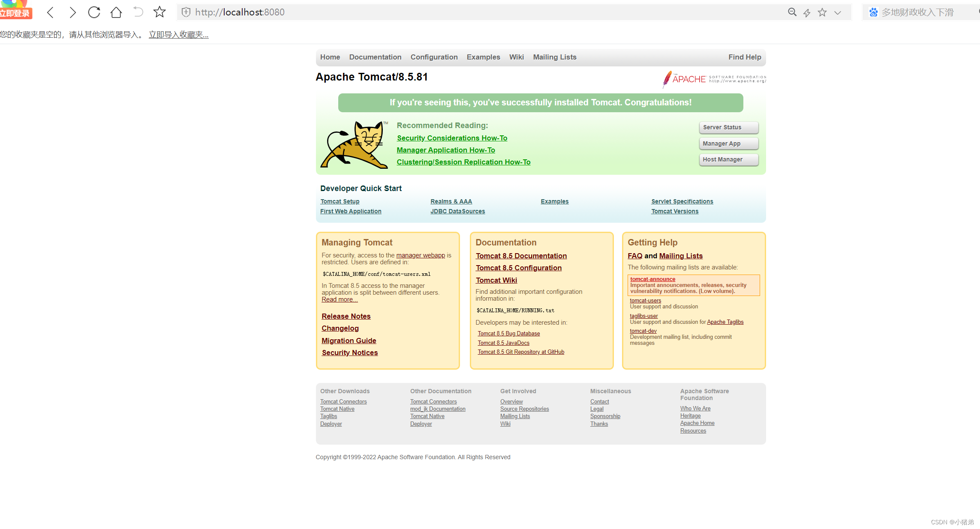Open 立即导入收藏夹 import bookmarks link
Screen dimensions: 980x529
178,35
